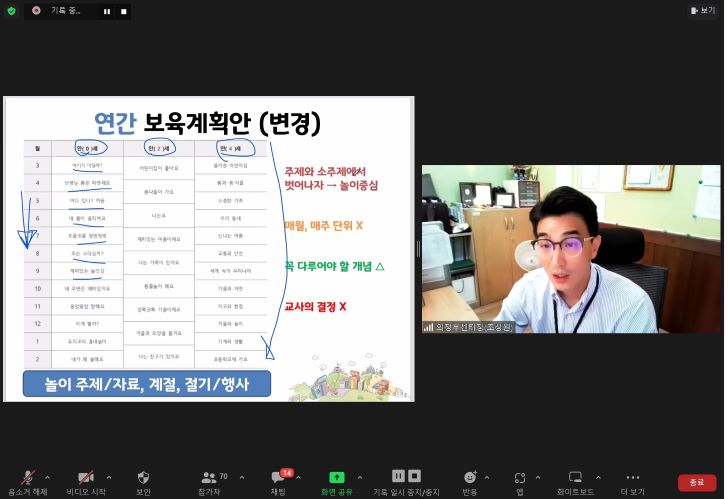The height and width of the screenshot is (499, 728).
Task: Unmute microphone with 음소거 해제
Action: click(x=28, y=483)
